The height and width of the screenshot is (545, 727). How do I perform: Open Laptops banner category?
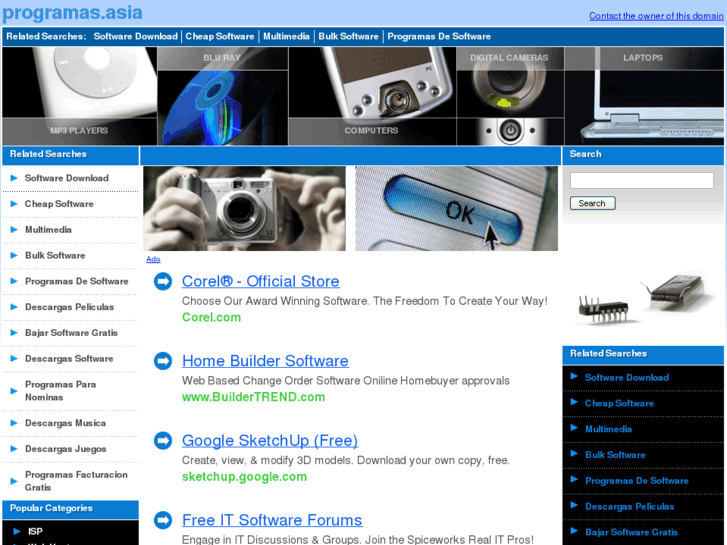[644, 96]
